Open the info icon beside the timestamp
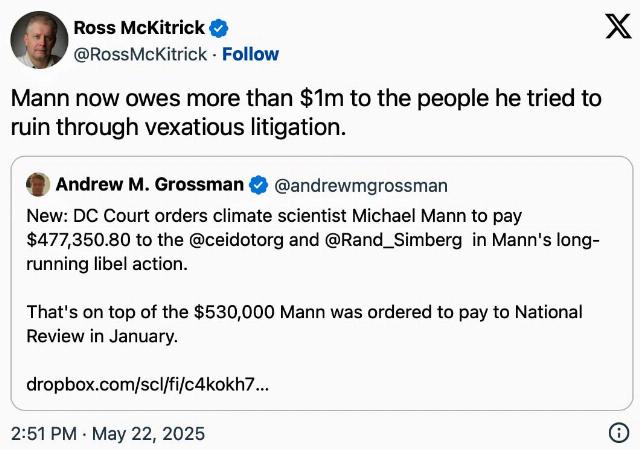This screenshot has width=640, height=450. click(x=619, y=433)
